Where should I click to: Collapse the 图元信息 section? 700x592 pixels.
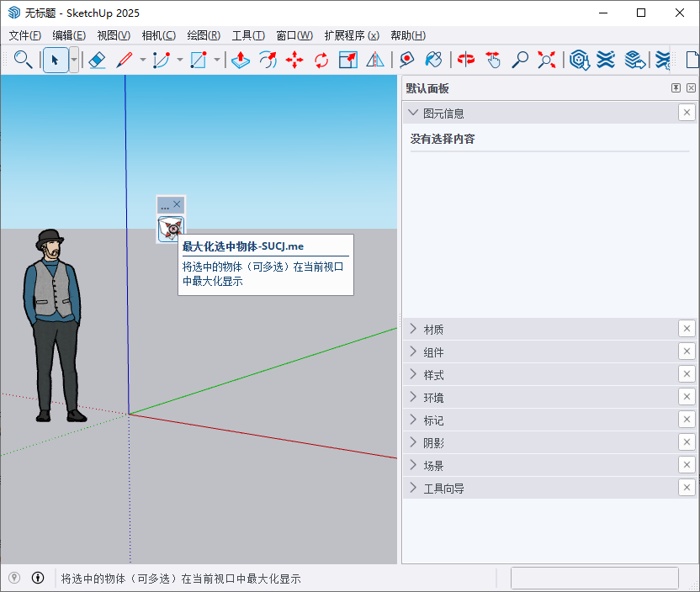(x=413, y=112)
